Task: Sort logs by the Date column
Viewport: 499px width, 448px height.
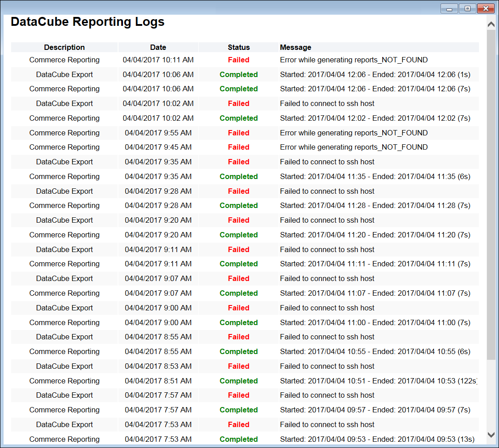Action: tap(158, 47)
